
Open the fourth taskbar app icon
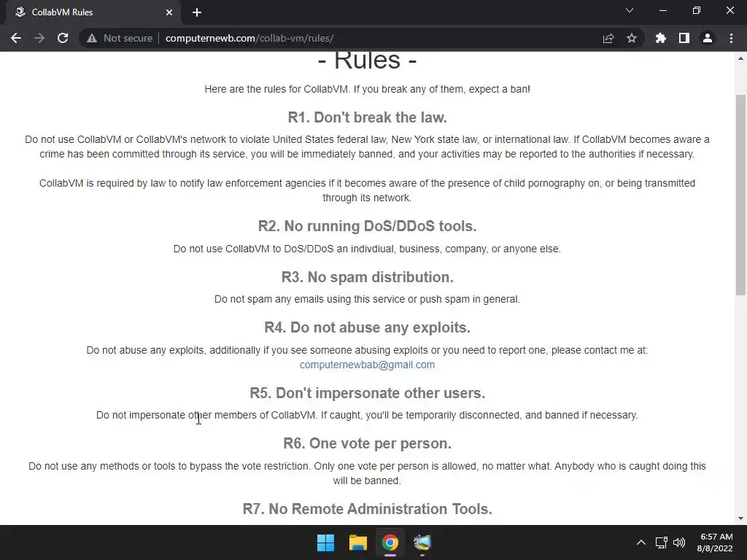click(422, 542)
